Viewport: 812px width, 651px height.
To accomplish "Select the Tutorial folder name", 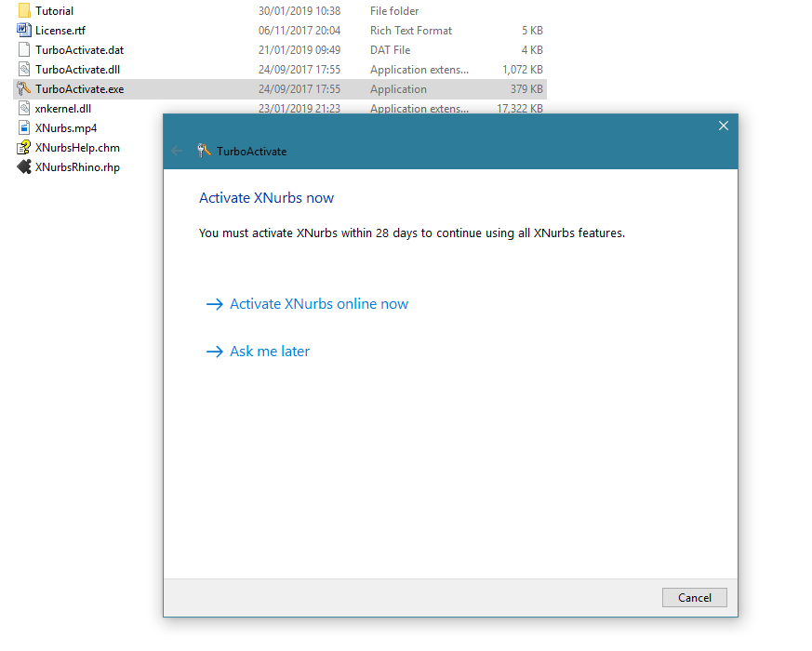I will [x=54, y=11].
